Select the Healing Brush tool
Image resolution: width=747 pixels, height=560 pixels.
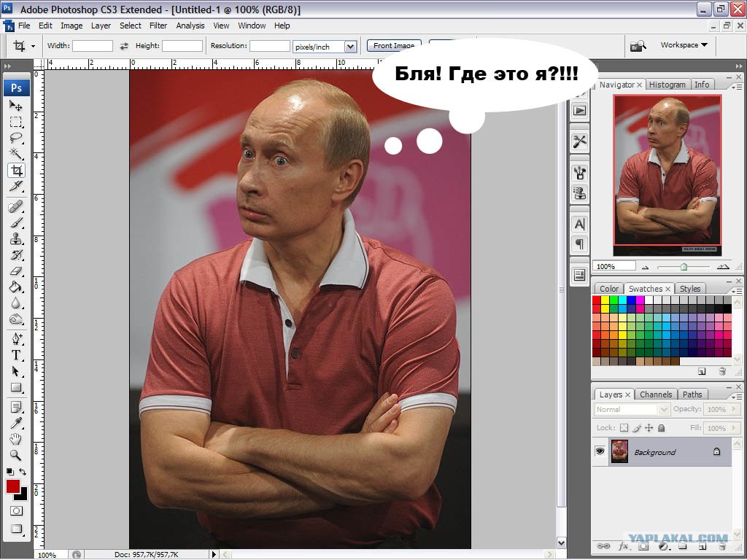point(16,206)
